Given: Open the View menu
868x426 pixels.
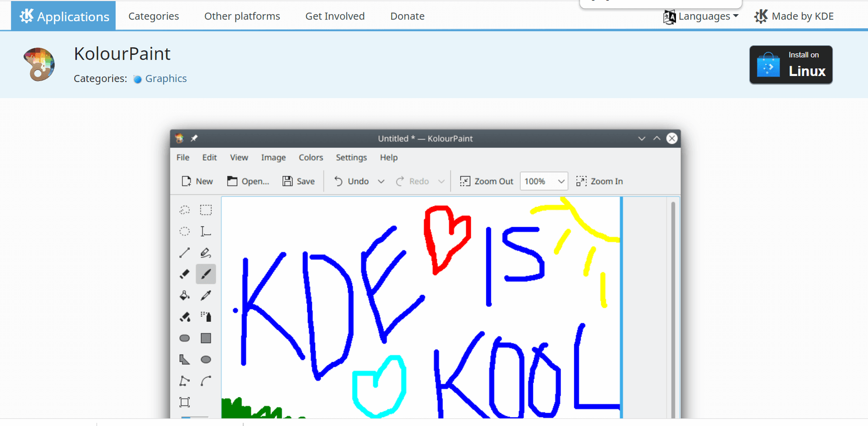Looking at the screenshot, I should pyautogui.click(x=239, y=157).
